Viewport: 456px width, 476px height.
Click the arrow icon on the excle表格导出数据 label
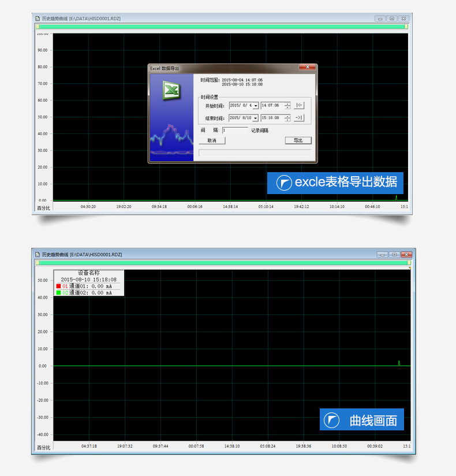(x=284, y=183)
